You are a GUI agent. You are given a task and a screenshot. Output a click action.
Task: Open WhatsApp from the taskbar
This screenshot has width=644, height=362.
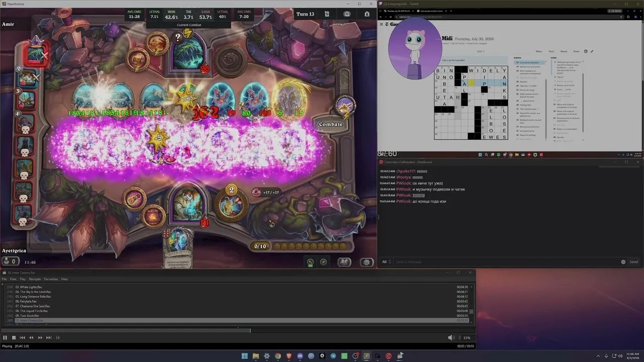click(x=344, y=356)
